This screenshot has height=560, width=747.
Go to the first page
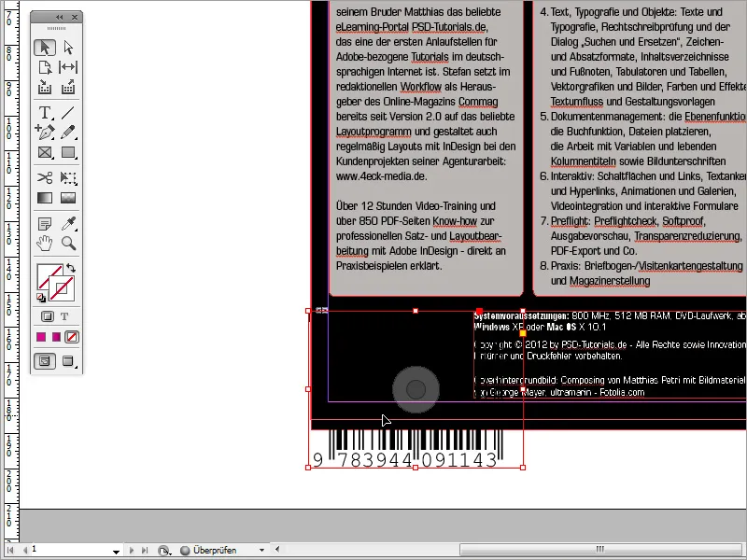coord(10,550)
